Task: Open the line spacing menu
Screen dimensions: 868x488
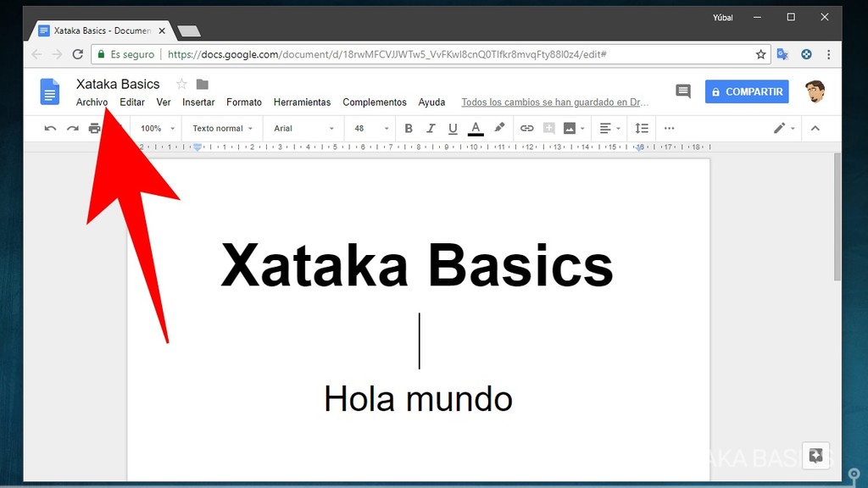Action: (642, 129)
